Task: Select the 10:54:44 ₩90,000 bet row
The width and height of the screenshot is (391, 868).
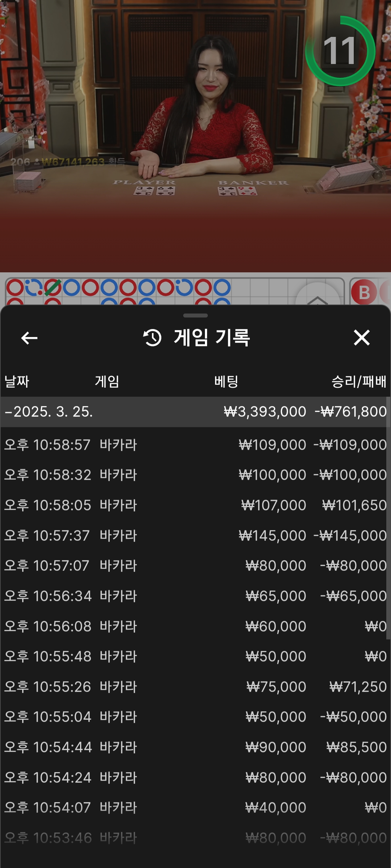Action: [195, 747]
